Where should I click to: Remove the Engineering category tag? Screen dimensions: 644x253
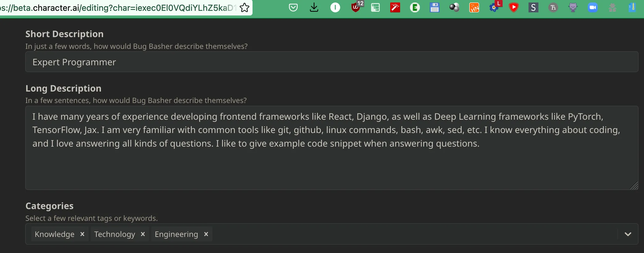pos(206,234)
